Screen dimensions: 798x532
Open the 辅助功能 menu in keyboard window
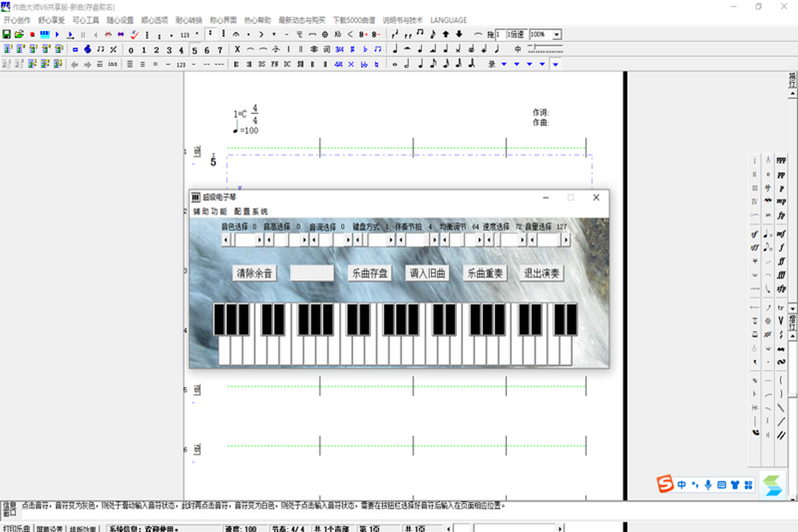210,211
